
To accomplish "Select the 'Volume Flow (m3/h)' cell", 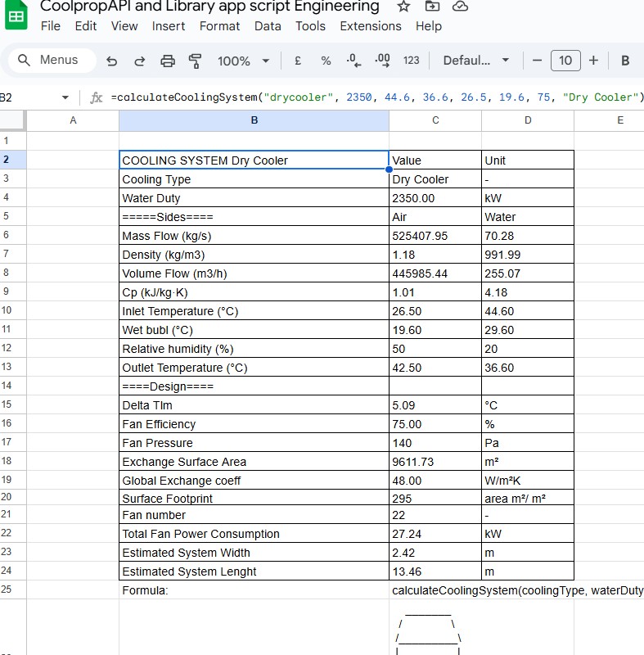I will (x=254, y=273).
